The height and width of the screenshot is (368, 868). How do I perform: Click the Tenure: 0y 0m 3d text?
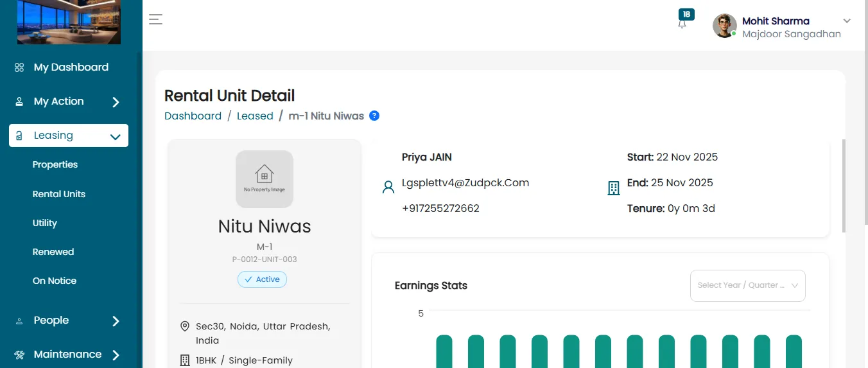click(671, 209)
